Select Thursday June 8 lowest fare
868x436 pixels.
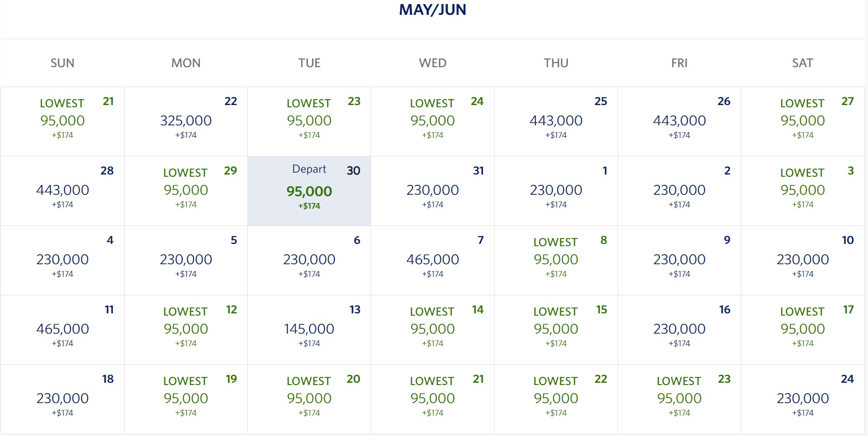(556, 261)
